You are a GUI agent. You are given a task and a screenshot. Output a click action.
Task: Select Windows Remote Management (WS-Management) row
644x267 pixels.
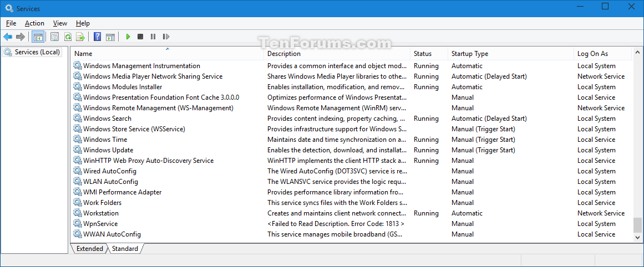point(352,108)
